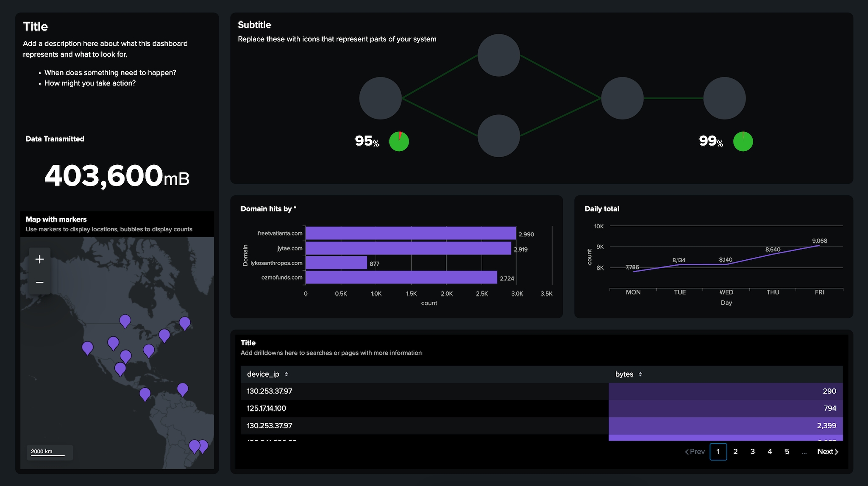
Task: Toggle the bytes sort arrow
Action: (x=641, y=374)
